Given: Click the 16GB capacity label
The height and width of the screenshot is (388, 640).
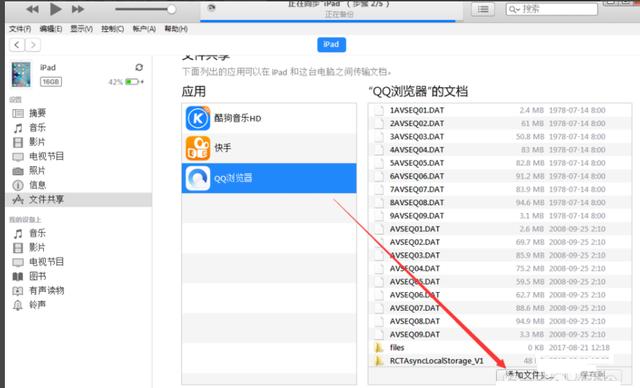Looking at the screenshot, I should click(51, 82).
